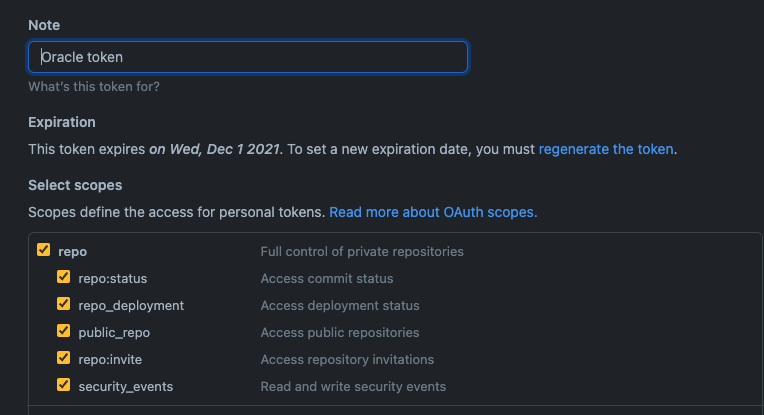Uncheck the repo scope checkbox
Viewport: 764px width, 415px height.
click(43, 251)
